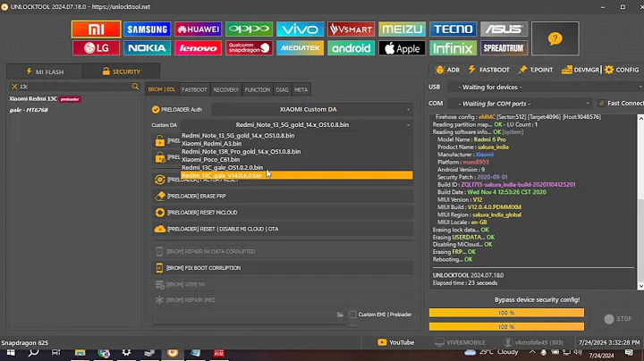Select the Mi Xiaomi brand logo
The width and height of the screenshot is (644, 361).
pos(96,29)
